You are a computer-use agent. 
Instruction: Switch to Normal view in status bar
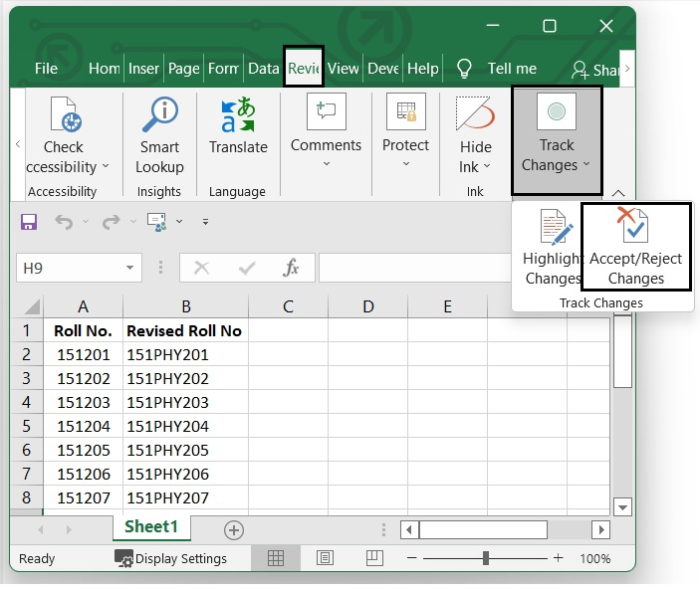coord(276,558)
